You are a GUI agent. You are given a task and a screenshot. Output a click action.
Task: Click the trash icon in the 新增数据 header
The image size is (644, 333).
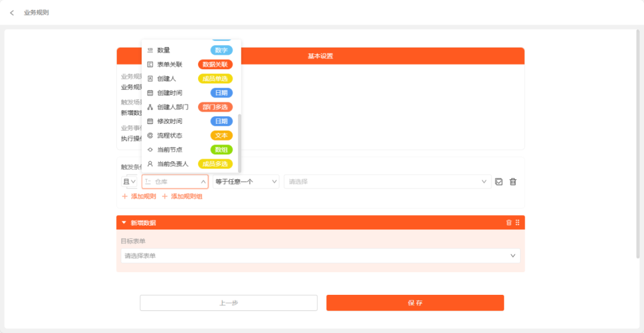click(509, 222)
